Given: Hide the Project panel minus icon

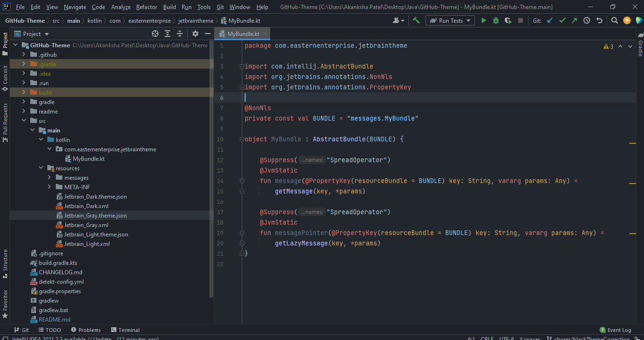Looking at the screenshot, I should point(208,34).
